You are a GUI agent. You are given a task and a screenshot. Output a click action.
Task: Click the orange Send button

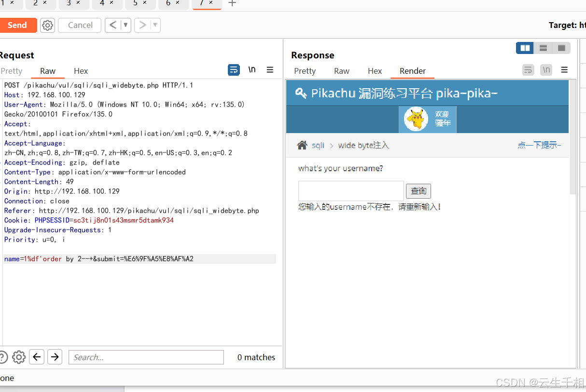point(17,25)
